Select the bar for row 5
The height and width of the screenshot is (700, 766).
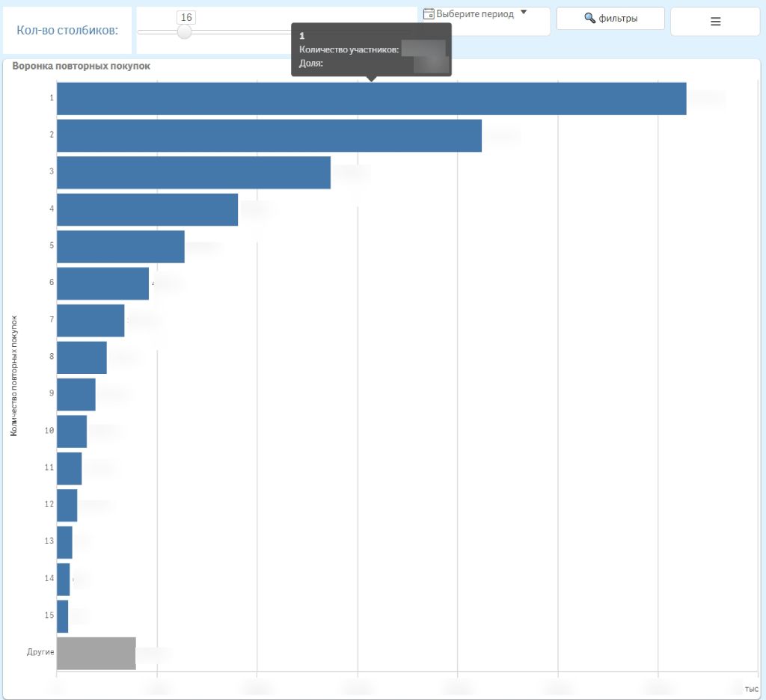point(120,246)
